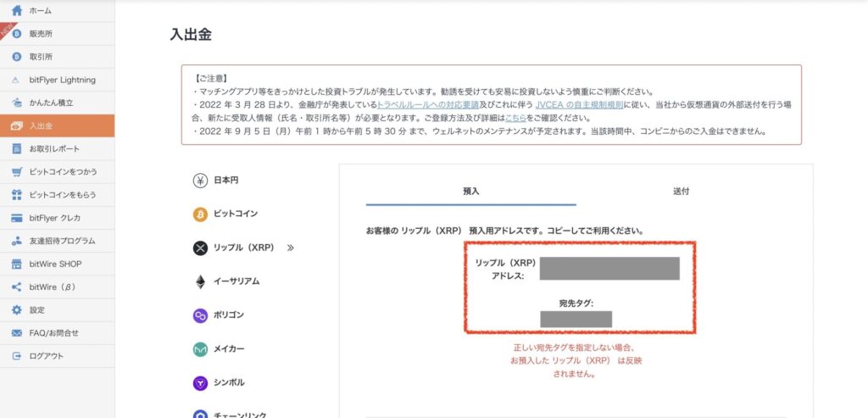Select the orange ビットコイン coin icon
Image resolution: width=868 pixels, height=418 pixels.
click(x=200, y=215)
